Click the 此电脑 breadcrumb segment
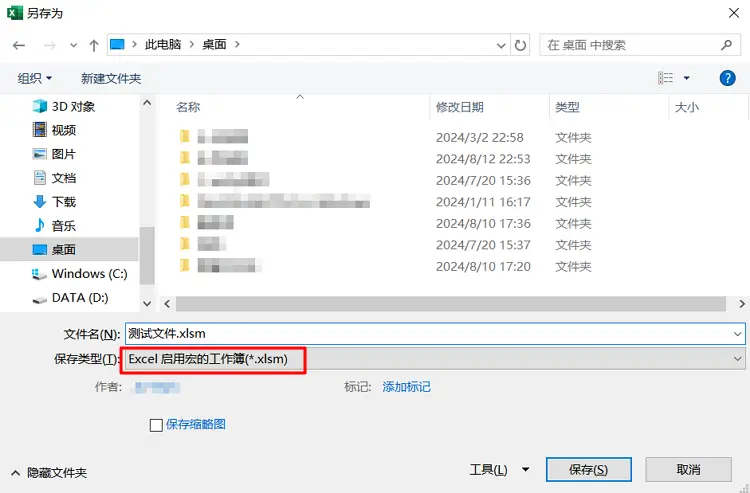This screenshot has height=493, width=750. [x=163, y=44]
